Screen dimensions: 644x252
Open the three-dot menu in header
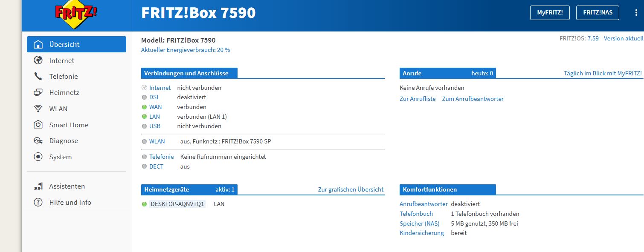point(636,13)
